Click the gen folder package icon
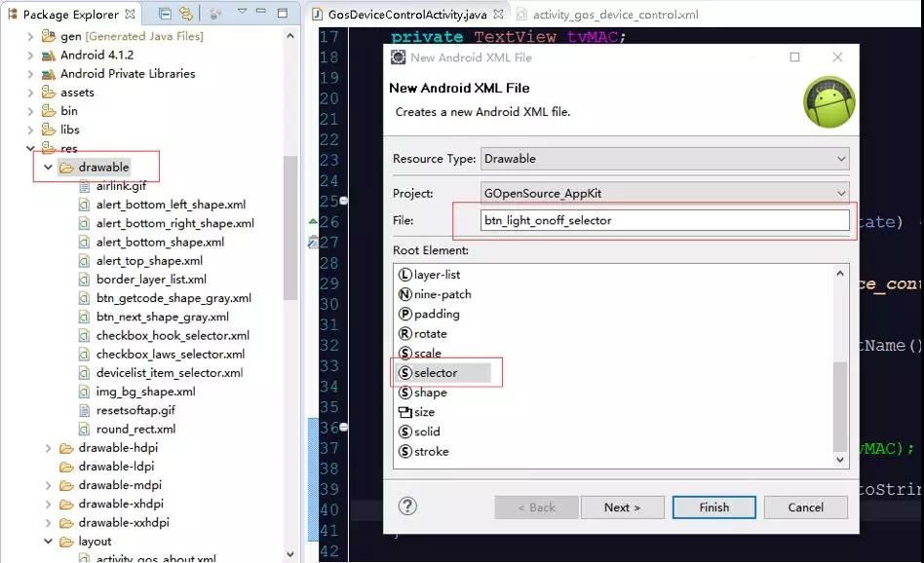This screenshot has width=924, height=563. pos(49,36)
